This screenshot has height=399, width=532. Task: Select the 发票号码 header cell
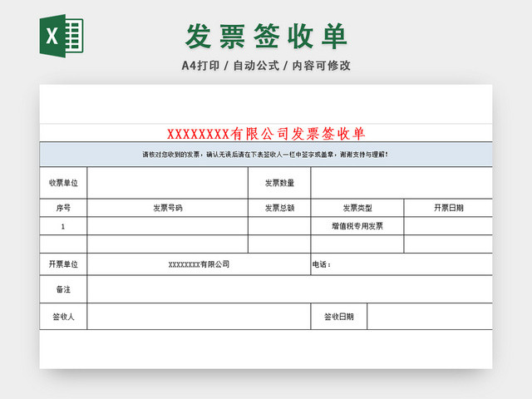168,208
